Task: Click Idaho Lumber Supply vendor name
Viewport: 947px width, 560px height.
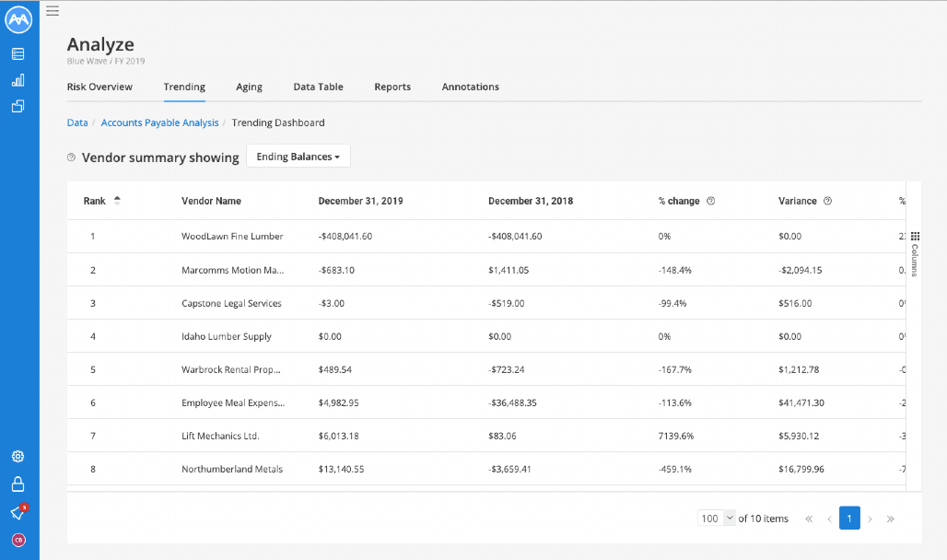Action: pyautogui.click(x=227, y=336)
